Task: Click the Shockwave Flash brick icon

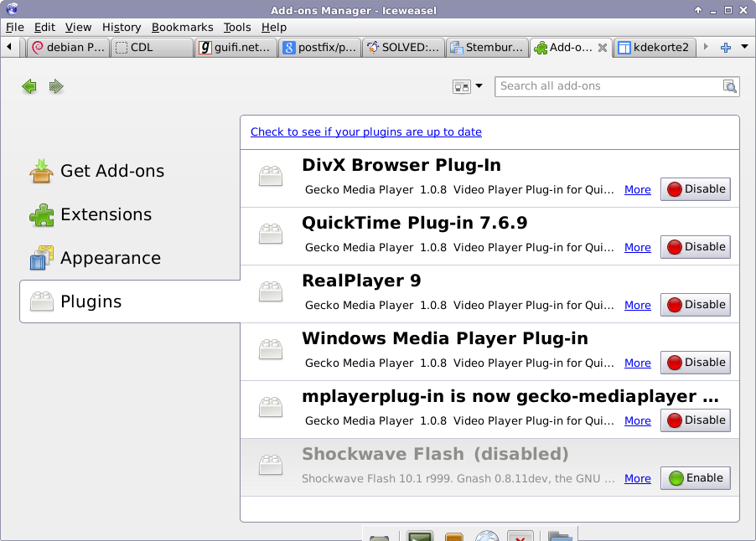Action: click(271, 465)
